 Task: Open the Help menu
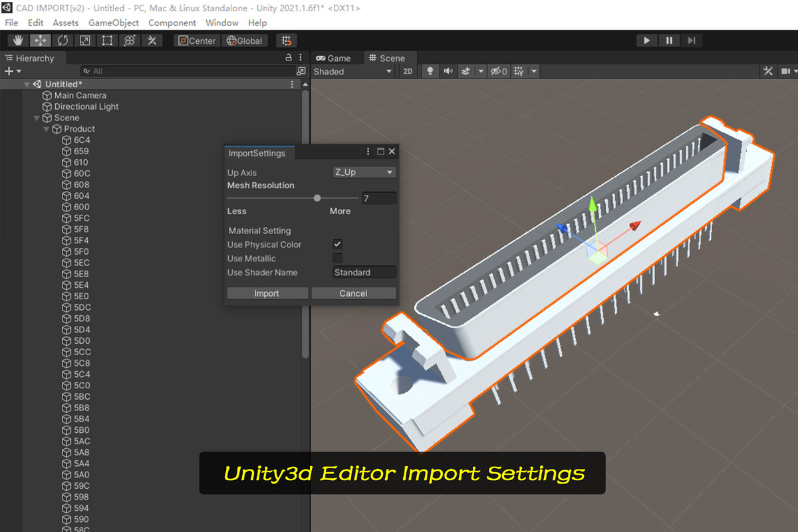pyautogui.click(x=257, y=23)
